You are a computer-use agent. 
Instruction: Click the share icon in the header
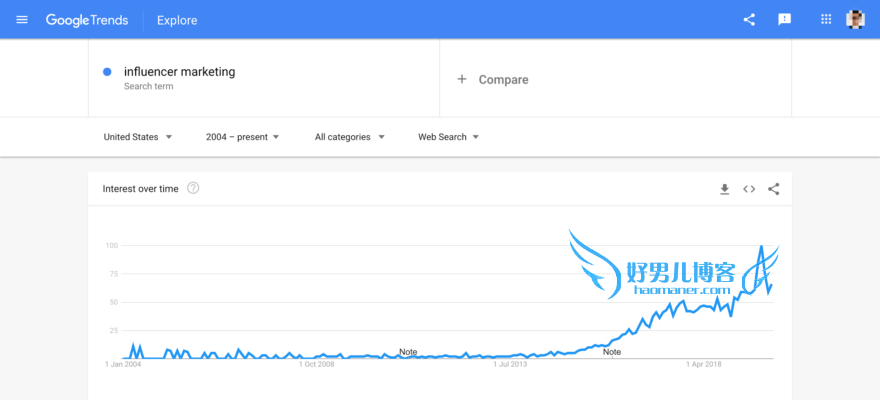tap(749, 20)
